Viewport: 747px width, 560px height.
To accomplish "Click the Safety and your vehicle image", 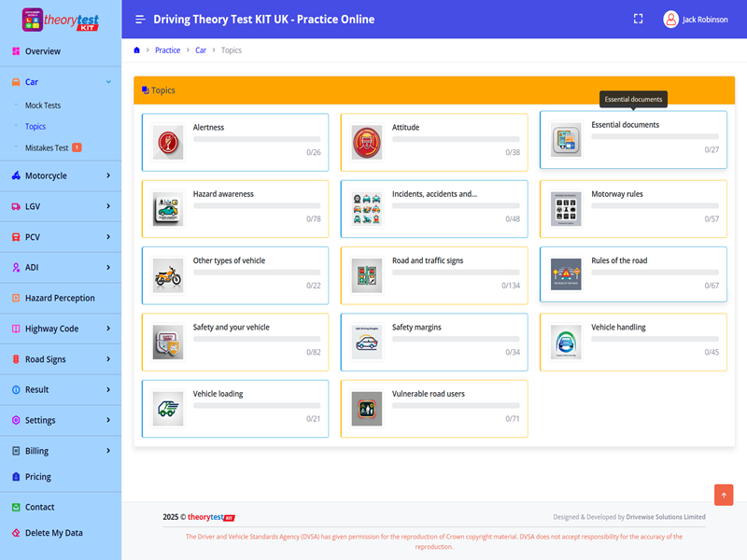I will (x=168, y=342).
